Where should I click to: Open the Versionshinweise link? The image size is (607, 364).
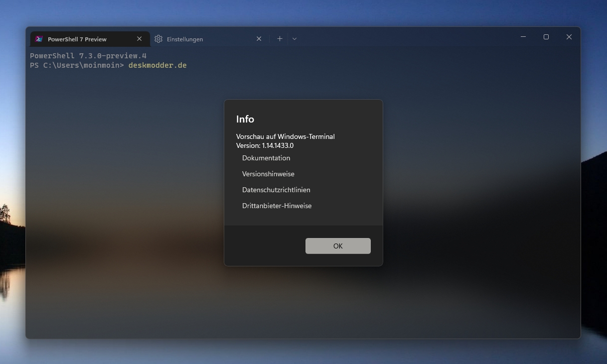[268, 174]
